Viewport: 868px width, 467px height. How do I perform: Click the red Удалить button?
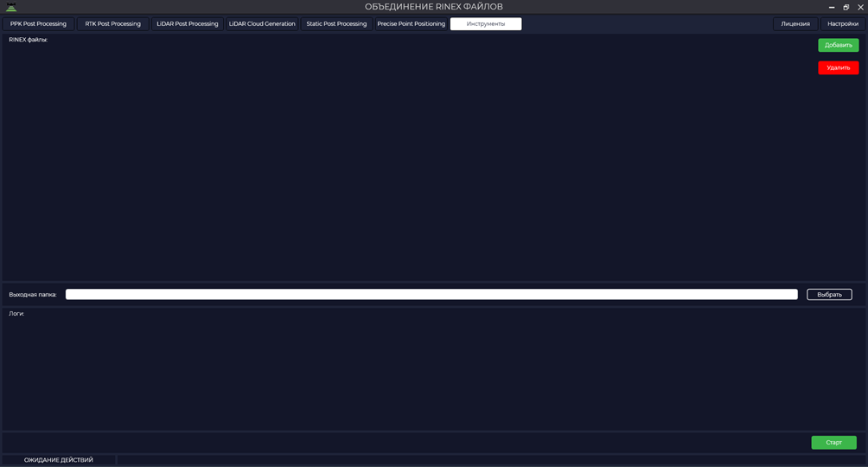838,67
